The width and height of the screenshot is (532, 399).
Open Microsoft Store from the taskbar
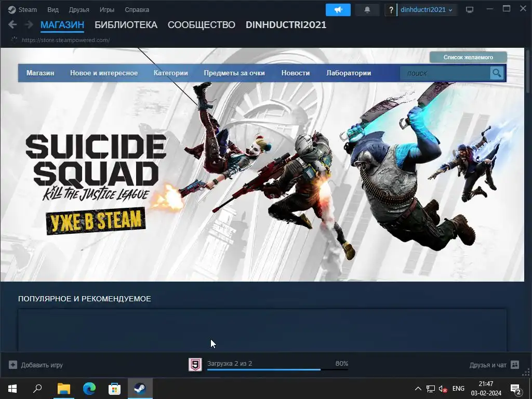point(114,389)
